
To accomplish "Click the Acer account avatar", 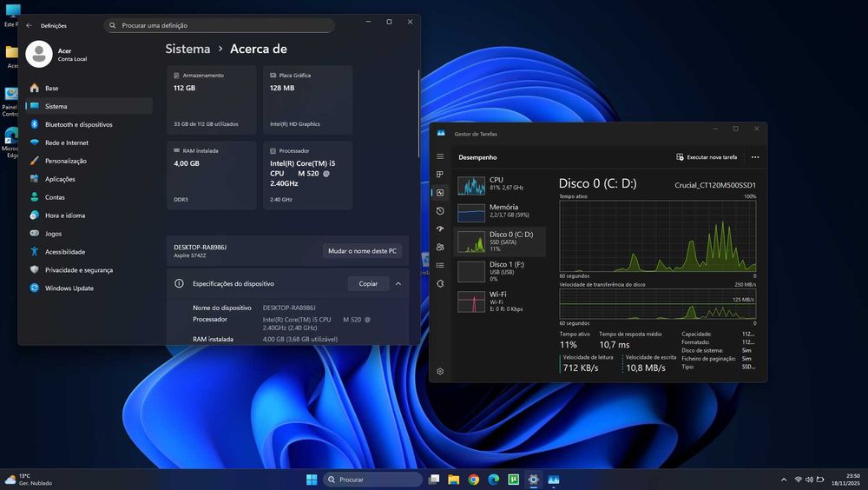I will tap(39, 54).
